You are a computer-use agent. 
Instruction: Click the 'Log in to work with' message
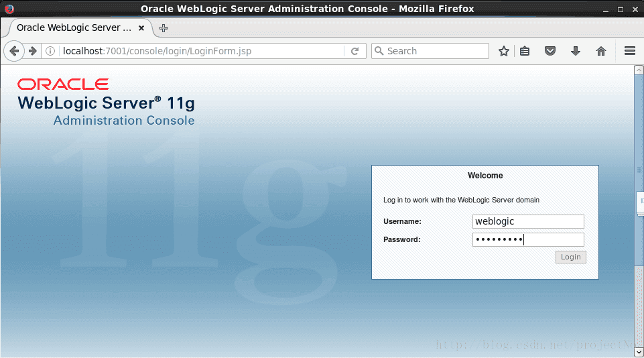461,200
